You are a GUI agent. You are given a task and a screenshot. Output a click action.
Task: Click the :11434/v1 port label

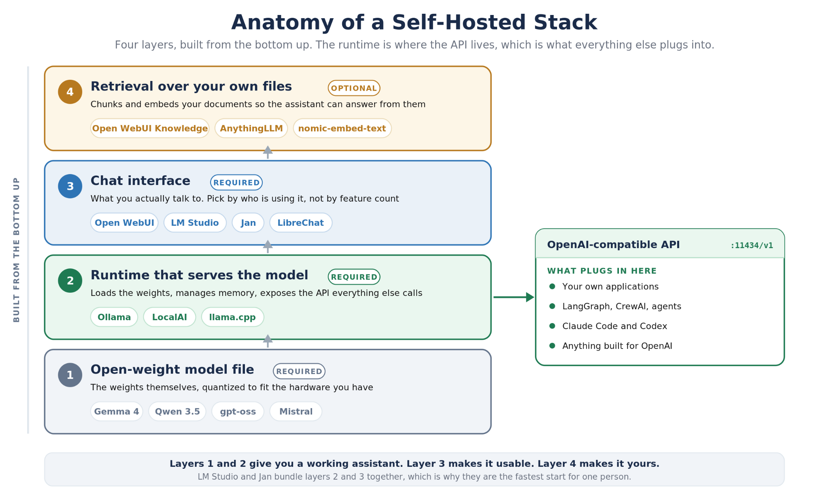click(x=752, y=245)
